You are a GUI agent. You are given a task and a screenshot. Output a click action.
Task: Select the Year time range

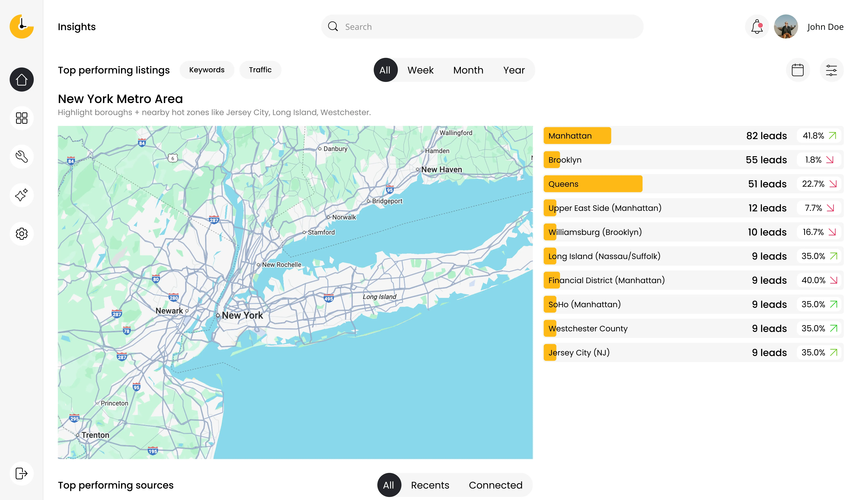tap(514, 70)
